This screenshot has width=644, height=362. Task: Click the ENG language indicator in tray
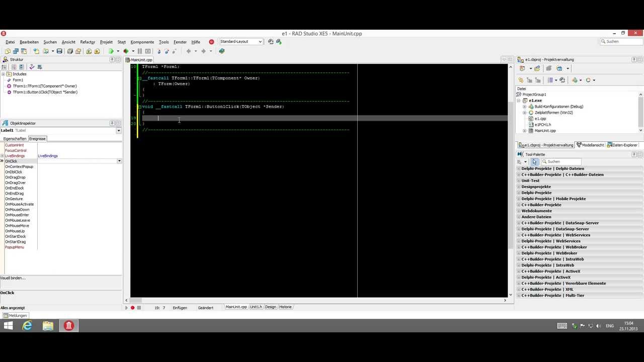coord(610,326)
